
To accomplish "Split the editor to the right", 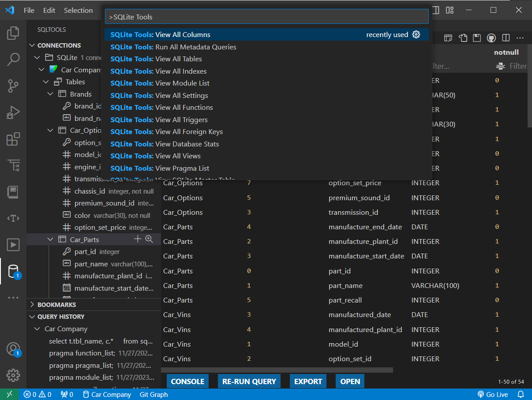I will click(506, 38).
